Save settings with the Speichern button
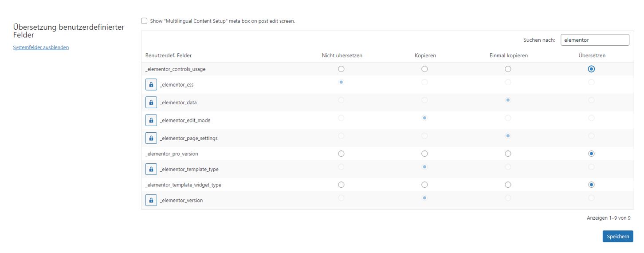The image size is (644, 253). [618, 237]
